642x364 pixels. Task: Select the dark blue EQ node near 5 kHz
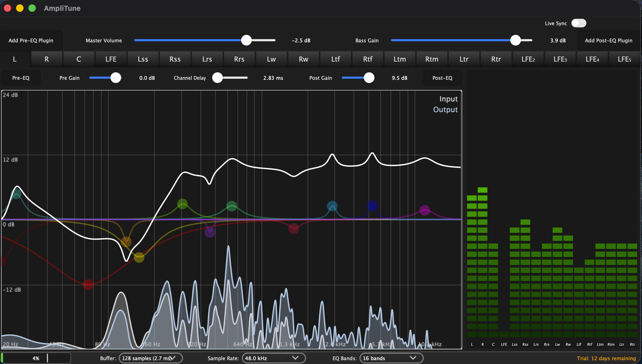372,206
